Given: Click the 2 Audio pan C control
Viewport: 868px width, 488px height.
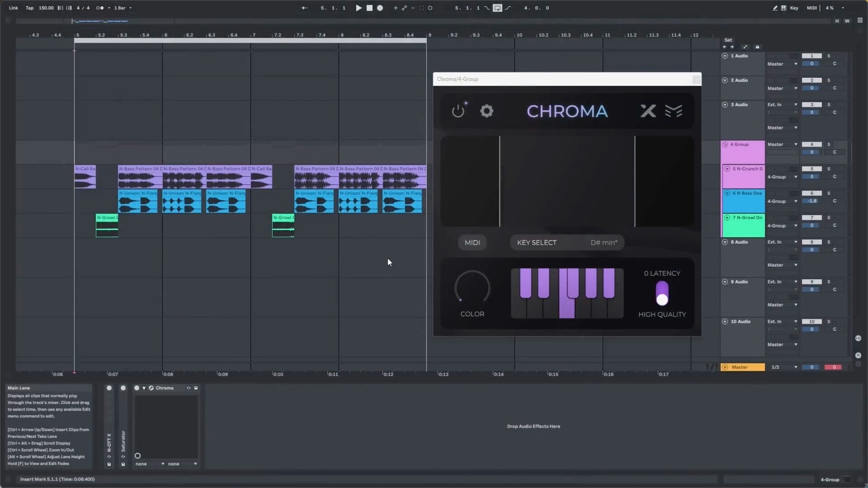Looking at the screenshot, I should 835,88.
